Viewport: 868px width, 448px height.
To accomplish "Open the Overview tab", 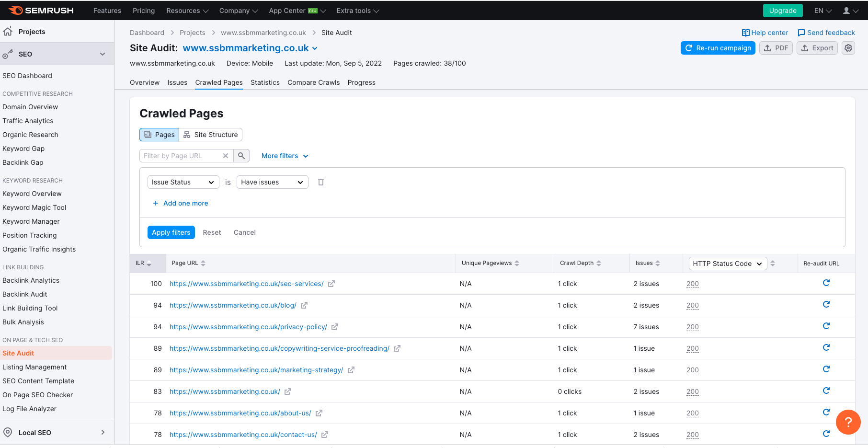I will (145, 82).
